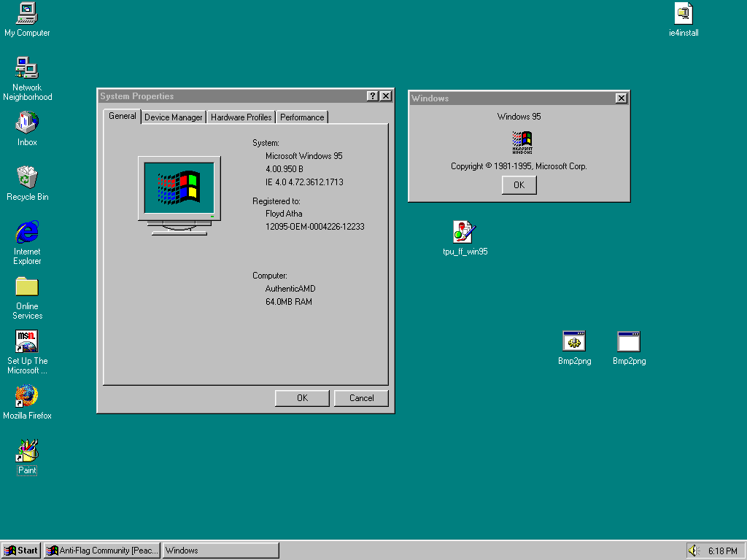Click OK in the Windows 95 dialog
The width and height of the screenshot is (747, 560).
[x=519, y=185]
